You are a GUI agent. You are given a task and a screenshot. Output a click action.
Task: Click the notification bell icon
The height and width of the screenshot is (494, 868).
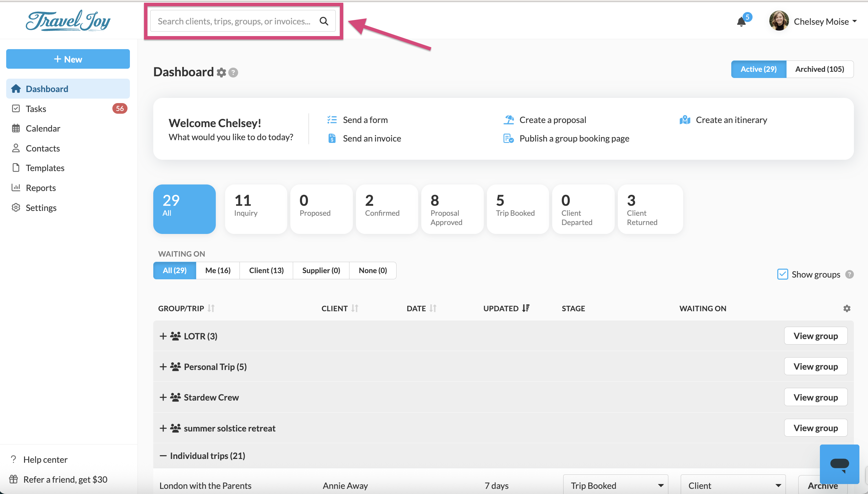click(x=742, y=22)
